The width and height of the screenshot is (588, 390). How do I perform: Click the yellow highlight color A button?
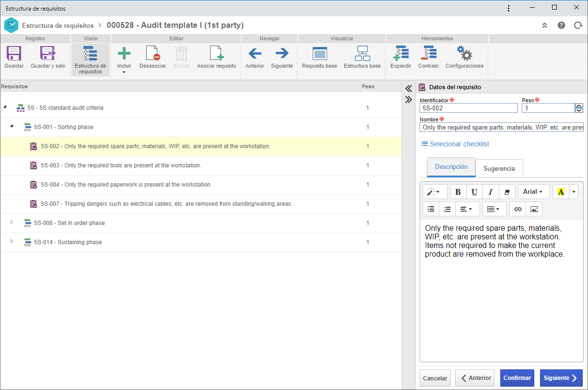pyautogui.click(x=561, y=191)
